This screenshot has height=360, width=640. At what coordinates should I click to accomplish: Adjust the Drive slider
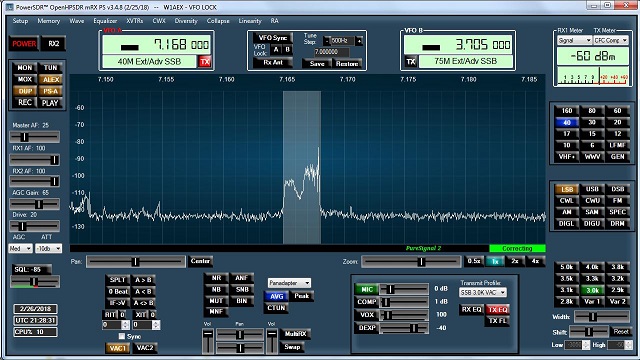tap(35, 226)
